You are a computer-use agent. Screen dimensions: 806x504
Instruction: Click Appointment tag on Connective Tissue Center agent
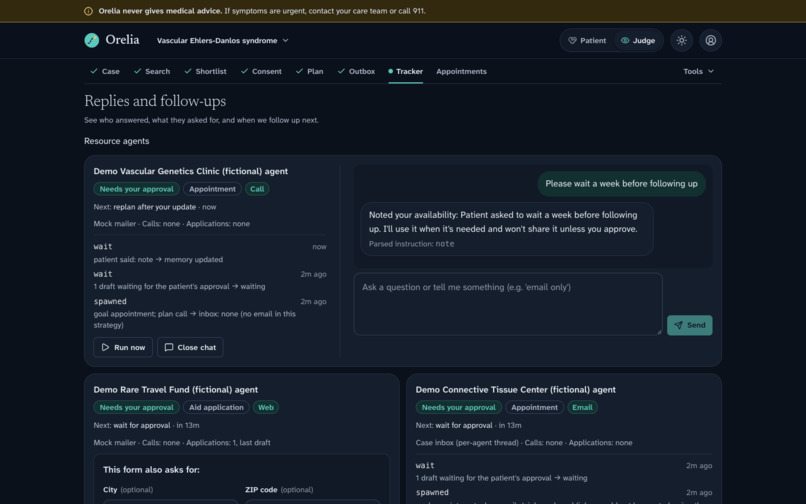tap(535, 407)
